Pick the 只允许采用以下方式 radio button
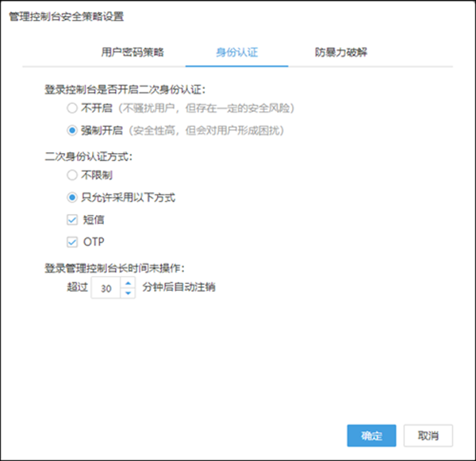Screen dimensions: 476x461 [x=73, y=198]
